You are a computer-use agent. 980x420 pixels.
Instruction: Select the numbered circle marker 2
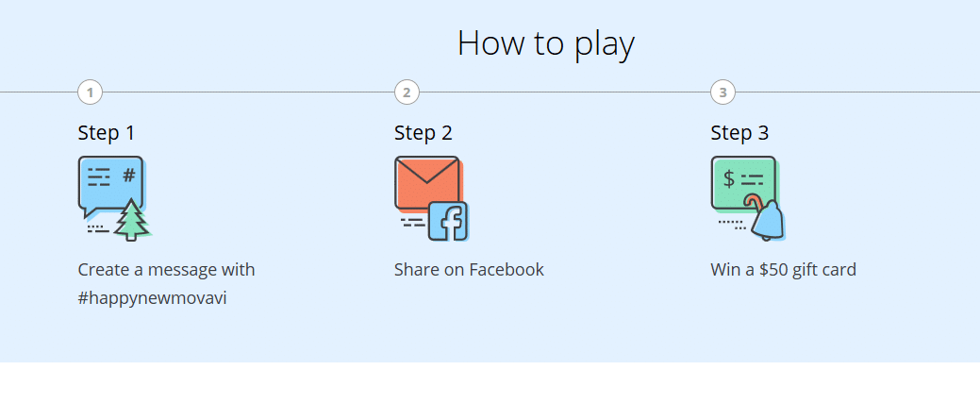(407, 92)
